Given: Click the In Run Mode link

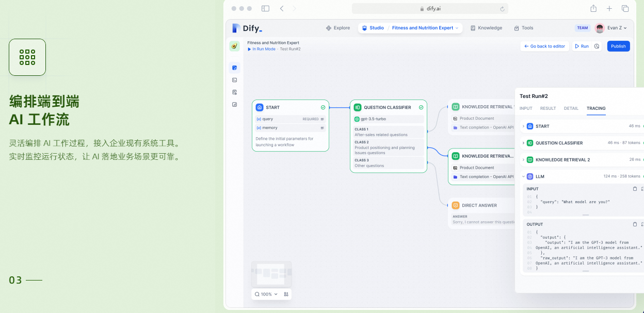Looking at the screenshot, I should [262, 49].
